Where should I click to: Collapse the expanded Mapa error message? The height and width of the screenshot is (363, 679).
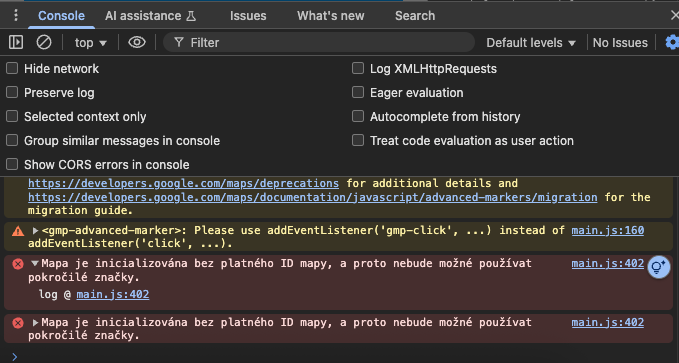click(35, 263)
